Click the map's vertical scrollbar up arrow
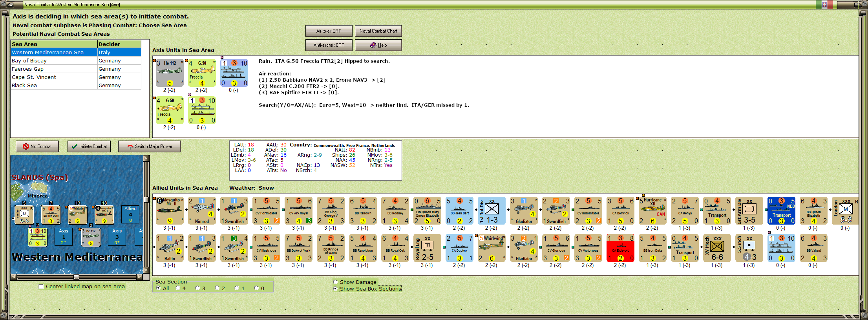This screenshot has height=320, width=868. [x=146, y=158]
